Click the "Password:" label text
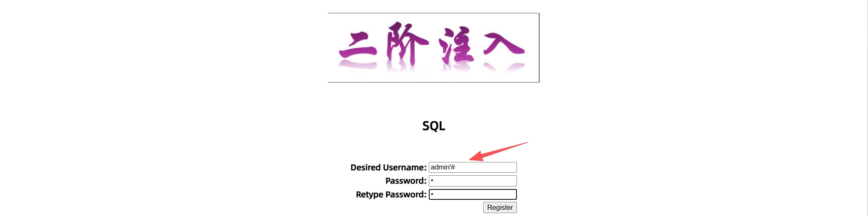 406,181
